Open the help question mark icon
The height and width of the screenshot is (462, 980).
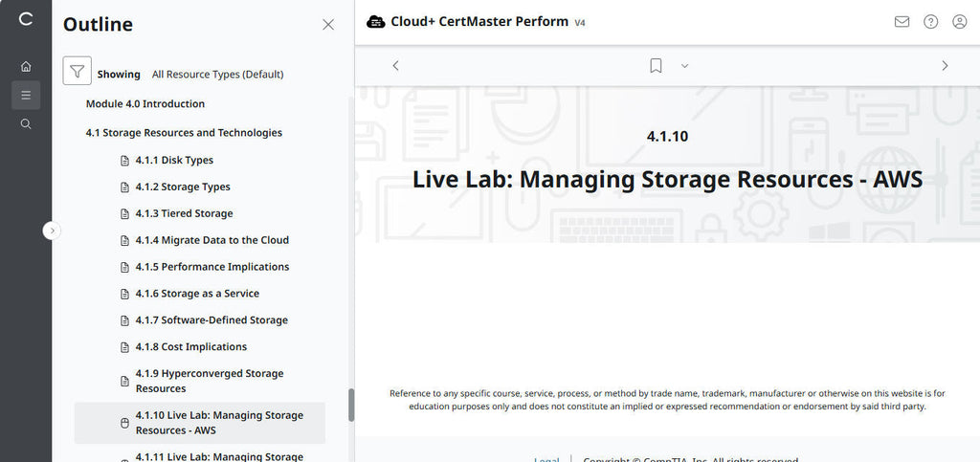coord(930,22)
